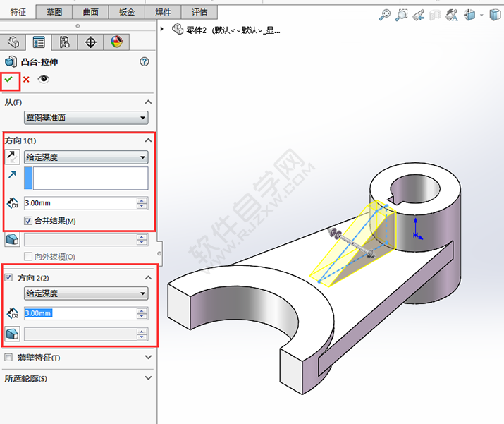This screenshot has height=424, width=504.
Task: Click direction 2 draft angle spinner
Action: [x=142, y=334]
